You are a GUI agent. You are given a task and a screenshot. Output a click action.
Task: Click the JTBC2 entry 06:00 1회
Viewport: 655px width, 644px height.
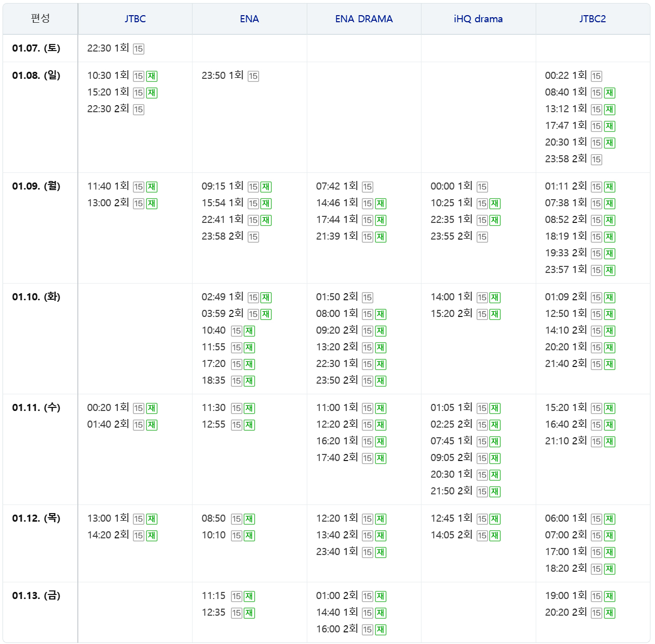(x=566, y=518)
